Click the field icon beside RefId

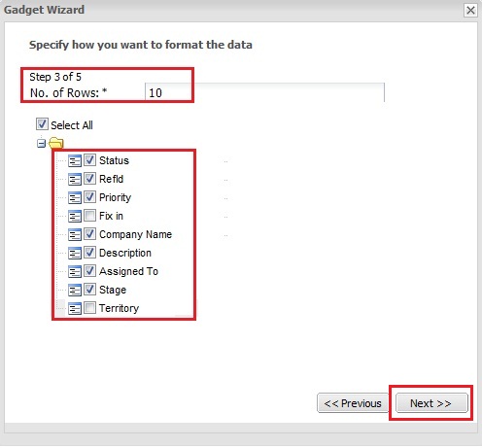point(75,179)
